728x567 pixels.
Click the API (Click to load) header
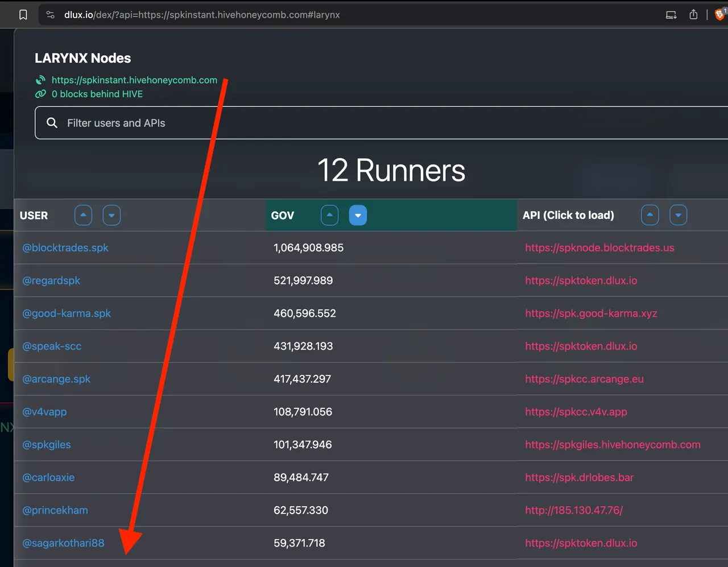click(x=568, y=216)
